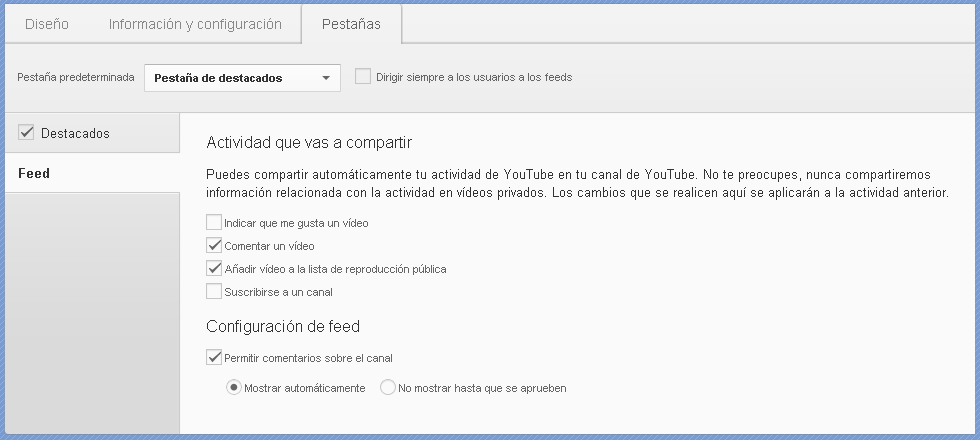Uncheck the Destacados checkbox
Viewport: 980px width, 440px height.
coord(26,132)
